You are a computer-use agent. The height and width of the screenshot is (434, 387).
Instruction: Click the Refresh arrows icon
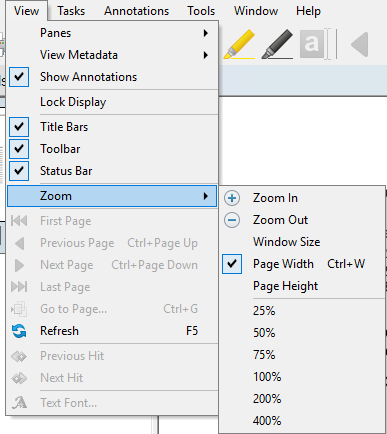[x=19, y=331]
